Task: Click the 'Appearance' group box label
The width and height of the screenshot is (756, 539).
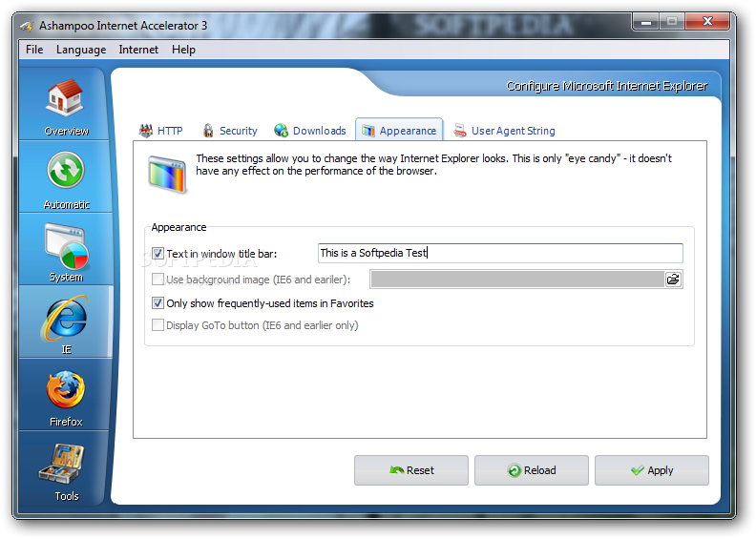Action: coord(178,227)
